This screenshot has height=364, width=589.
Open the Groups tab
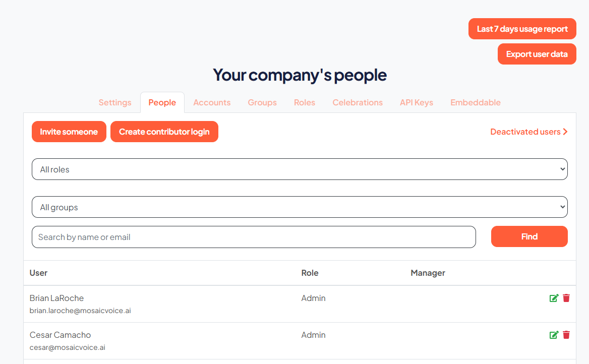pyautogui.click(x=262, y=102)
